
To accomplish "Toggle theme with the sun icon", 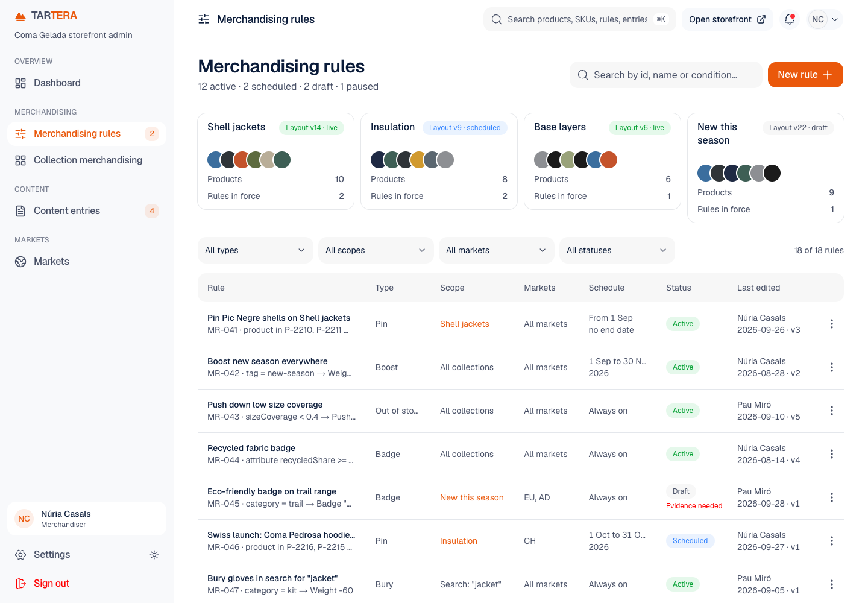I will pyautogui.click(x=154, y=555).
